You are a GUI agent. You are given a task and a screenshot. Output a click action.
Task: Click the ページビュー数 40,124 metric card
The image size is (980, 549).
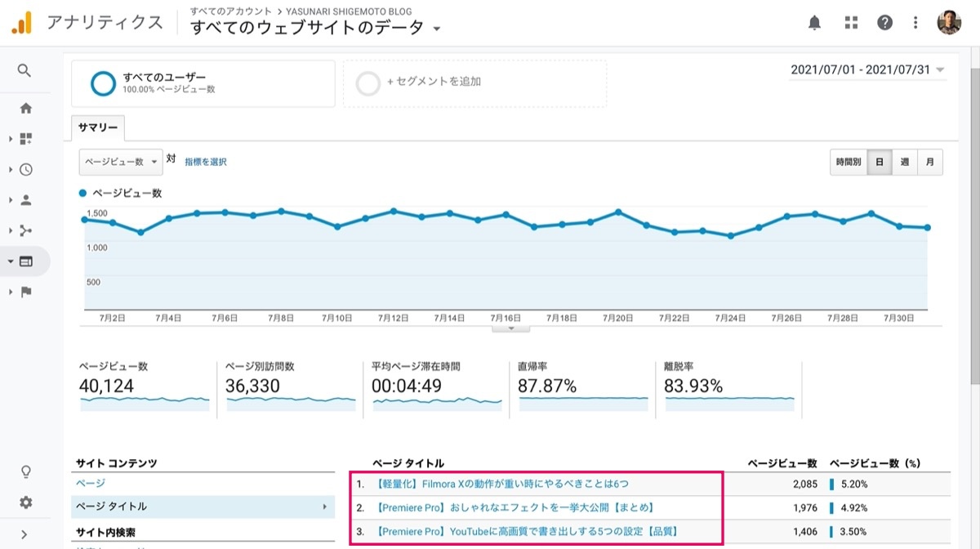pyautogui.click(x=145, y=386)
